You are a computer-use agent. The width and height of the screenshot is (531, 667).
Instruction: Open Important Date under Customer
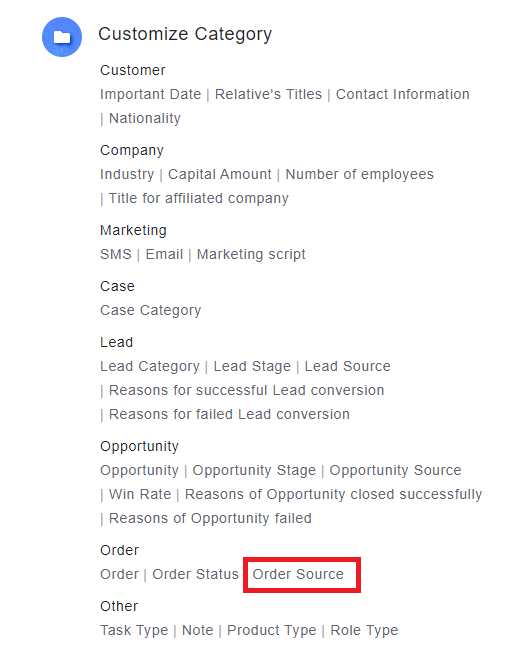(x=151, y=94)
